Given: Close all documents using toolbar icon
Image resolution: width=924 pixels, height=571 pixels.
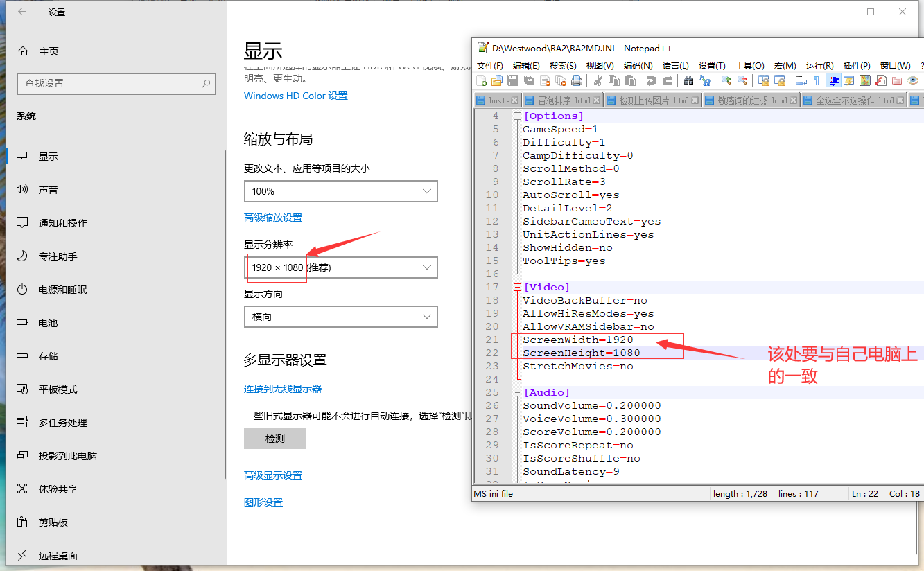Looking at the screenshot, I should coord(561,80).
